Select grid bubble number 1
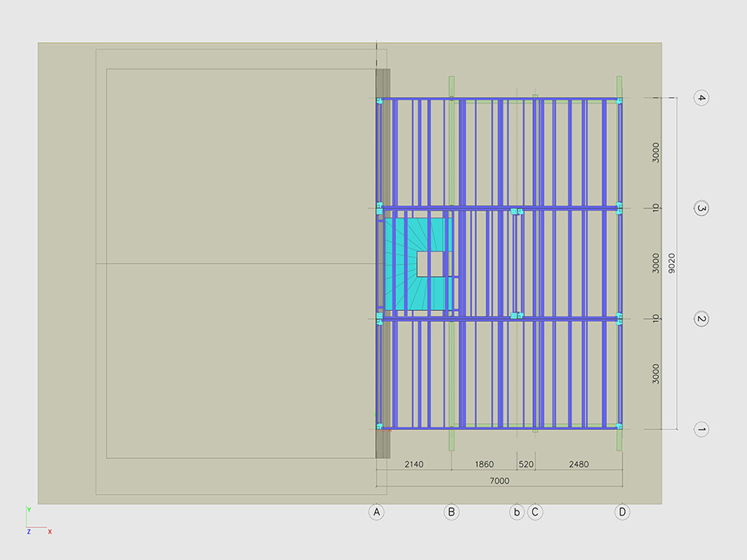 click(701, 429)
